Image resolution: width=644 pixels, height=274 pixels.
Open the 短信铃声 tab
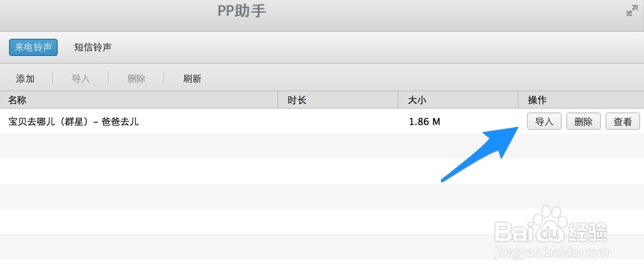pyautogui.click(x=93, y=47)
